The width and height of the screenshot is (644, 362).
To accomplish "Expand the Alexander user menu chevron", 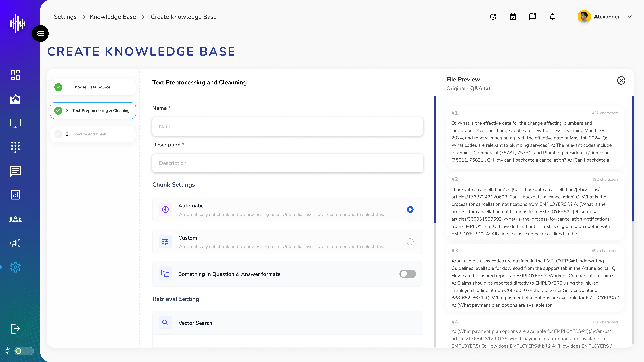I will [x=630, y=17].
